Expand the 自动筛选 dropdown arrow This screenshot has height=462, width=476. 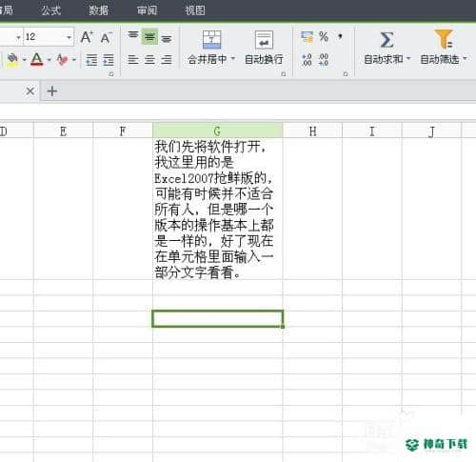pyautogui.click(x=465, y=59)
